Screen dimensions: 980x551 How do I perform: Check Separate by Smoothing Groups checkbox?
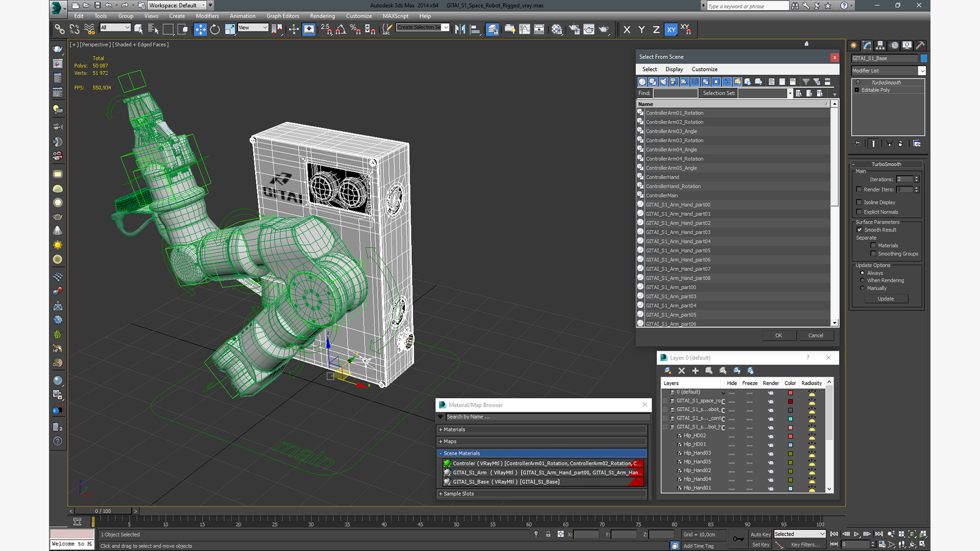click(x=873, y=254)
